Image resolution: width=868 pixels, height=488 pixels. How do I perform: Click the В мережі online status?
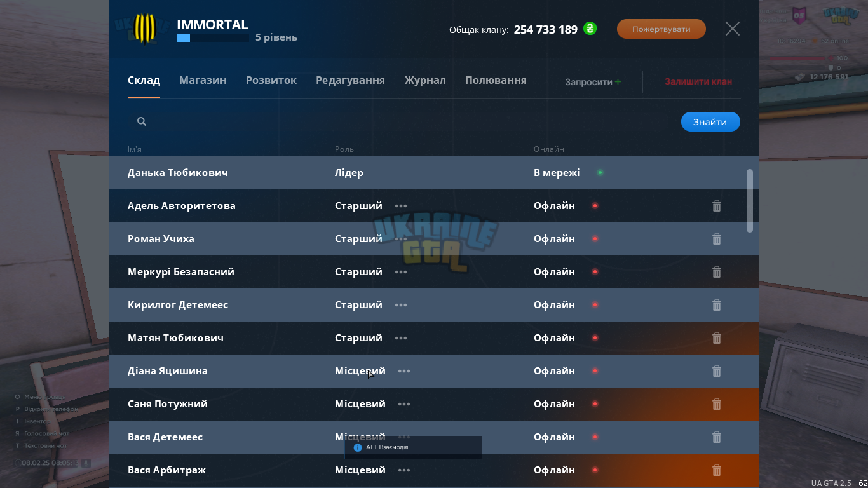[x=557, y=173]
